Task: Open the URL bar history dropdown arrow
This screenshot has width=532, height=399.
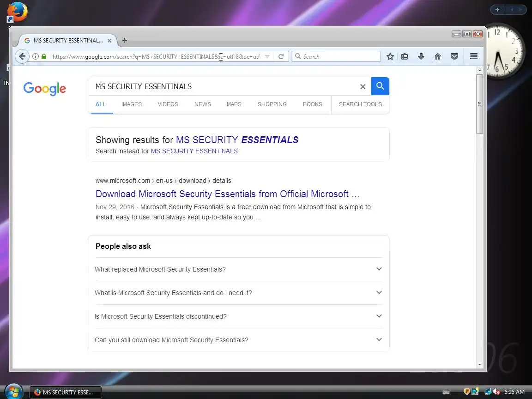Action: (267, 57)
